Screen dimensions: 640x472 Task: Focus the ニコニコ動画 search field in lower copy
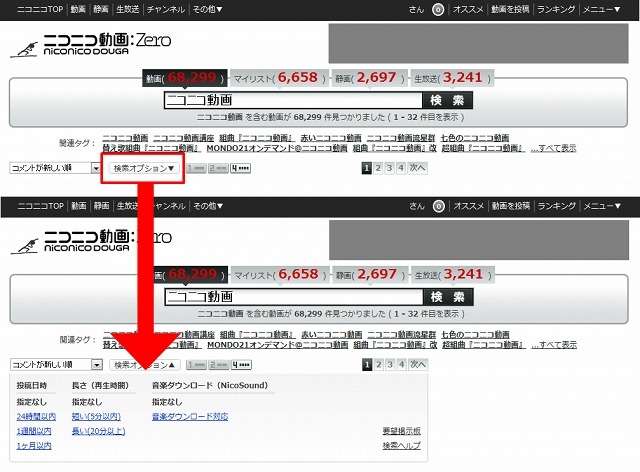coord(294,297)
